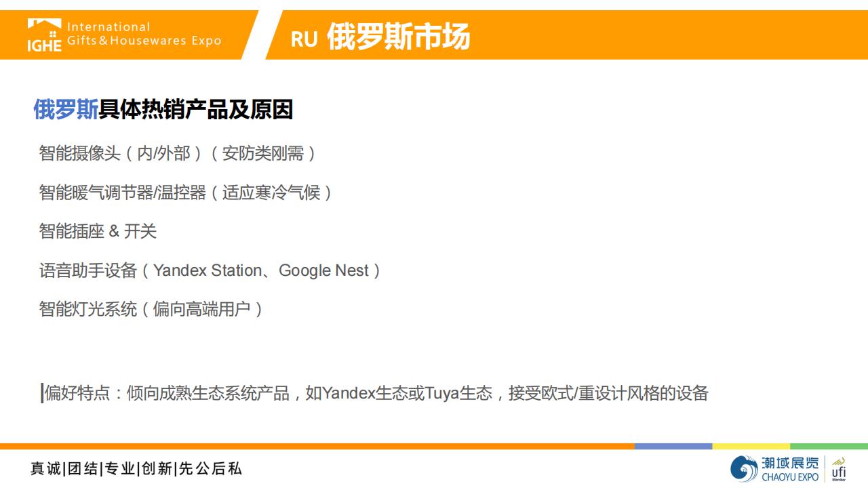Screen dimensions: 868x488
Task: Select the line 智能插座 & 开关
Action: pos(98,231)
